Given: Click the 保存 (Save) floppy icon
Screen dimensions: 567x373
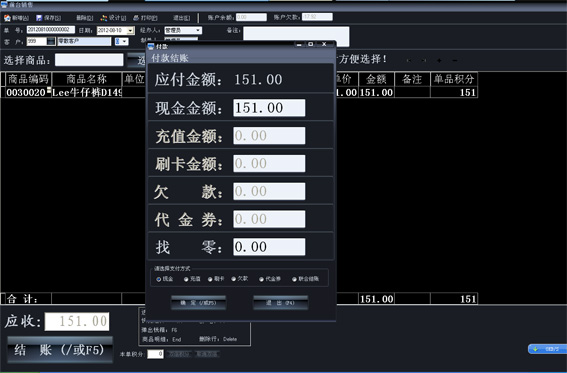Looking at the screenshot, I should click(x=39, y=18).
